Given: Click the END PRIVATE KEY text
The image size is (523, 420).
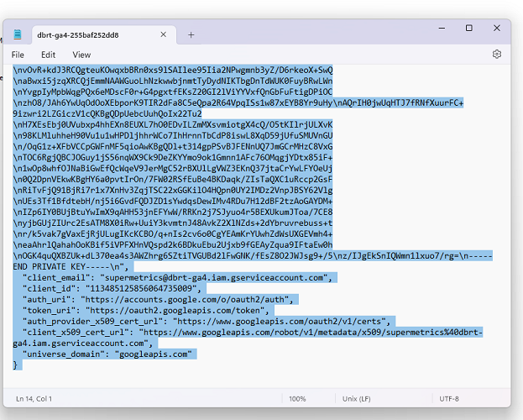Looking at the screenshot, I should [x=49, y=267].
